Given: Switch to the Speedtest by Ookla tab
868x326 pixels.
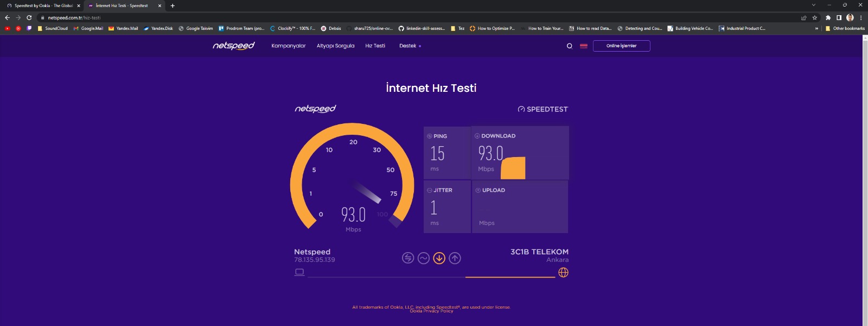Looking at the screenshot, I should [43, 5].
